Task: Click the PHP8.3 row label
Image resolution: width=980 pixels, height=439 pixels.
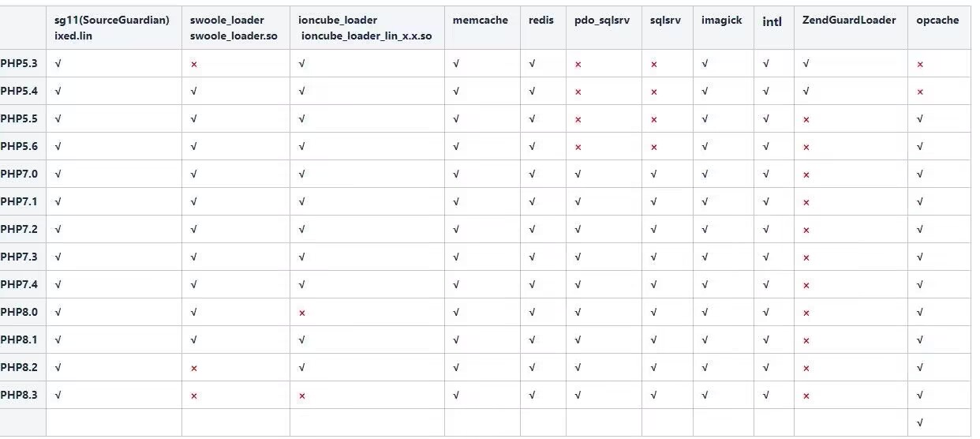Action: (20, 395)
